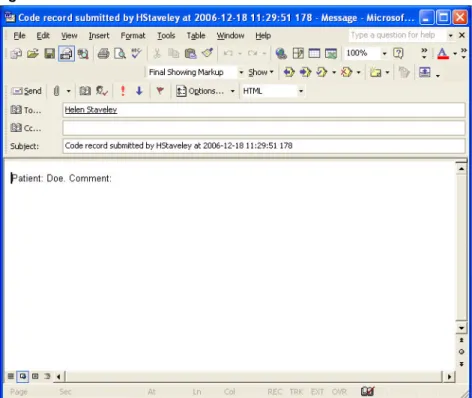
Task: Click the Cut scissors icon
Action: 157,53
